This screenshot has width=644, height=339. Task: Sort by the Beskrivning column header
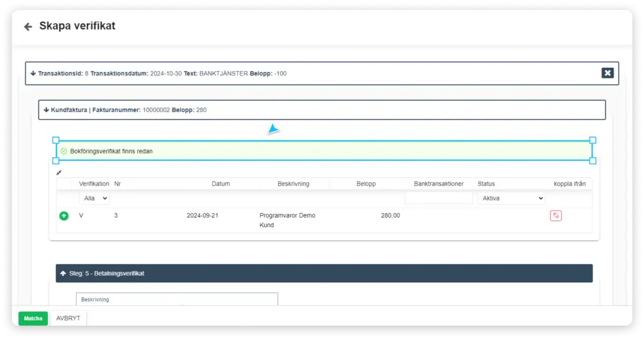(293, 184)
